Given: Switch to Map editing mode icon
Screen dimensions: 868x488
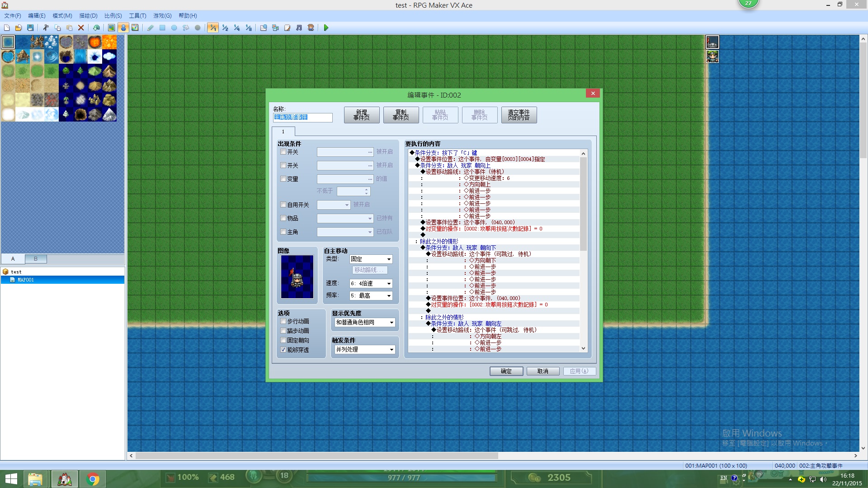Looking at the screenshot, I should click(111, 28).
